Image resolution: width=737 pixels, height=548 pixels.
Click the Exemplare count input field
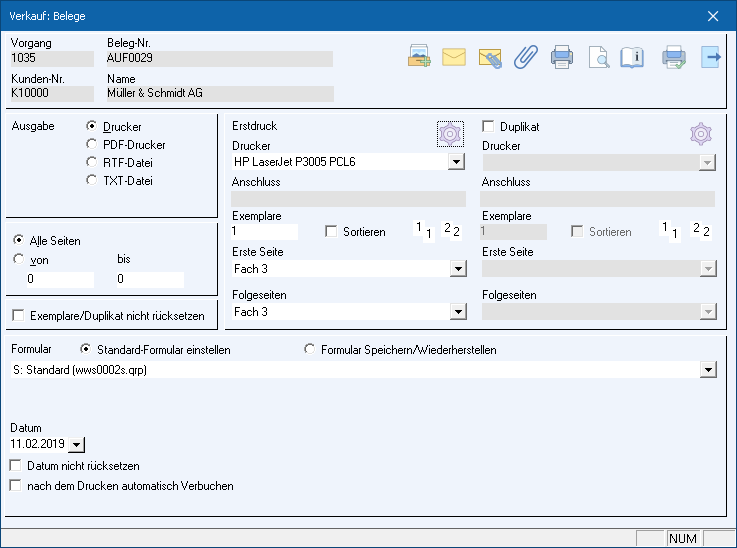[270, 232]
